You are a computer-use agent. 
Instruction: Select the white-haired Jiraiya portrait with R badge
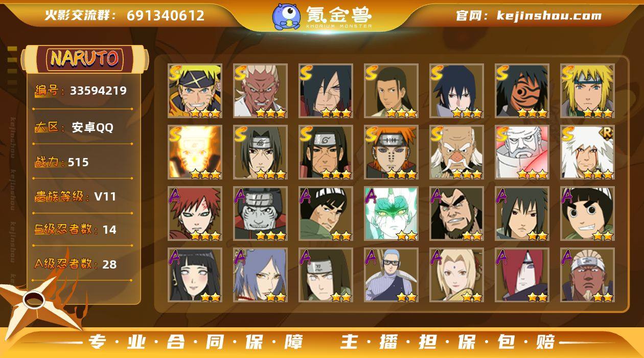pyautogui.click(x=587, y=152)
